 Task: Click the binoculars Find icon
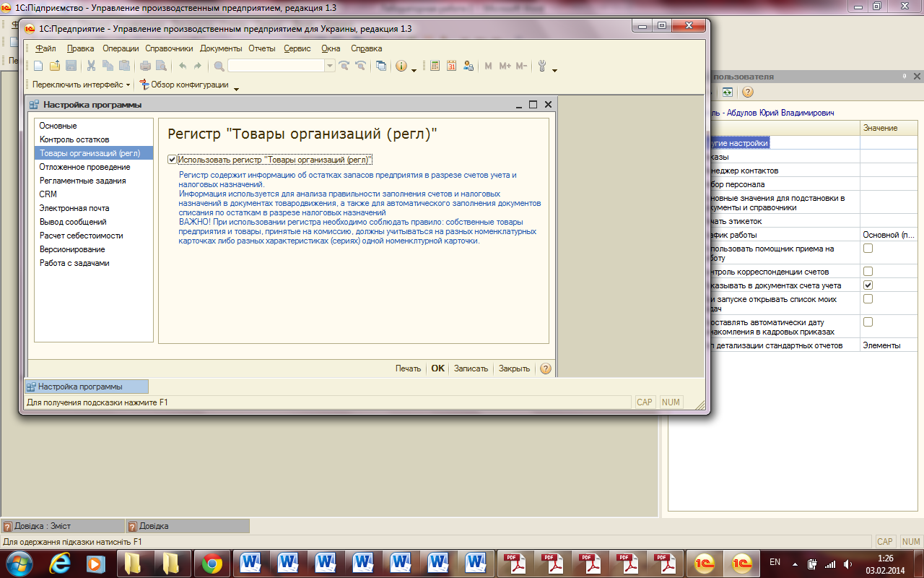[x=219, y=66]
